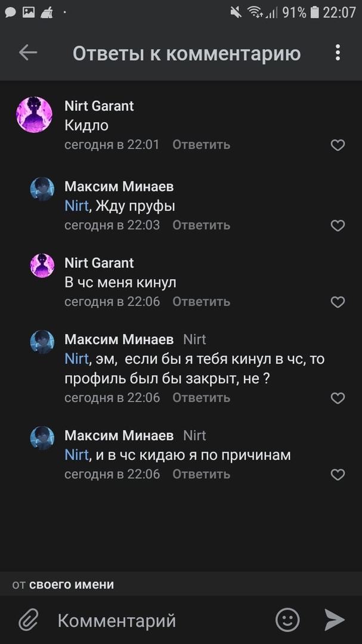Reply to the "Жду пруфы" comment

coord(201,225)
